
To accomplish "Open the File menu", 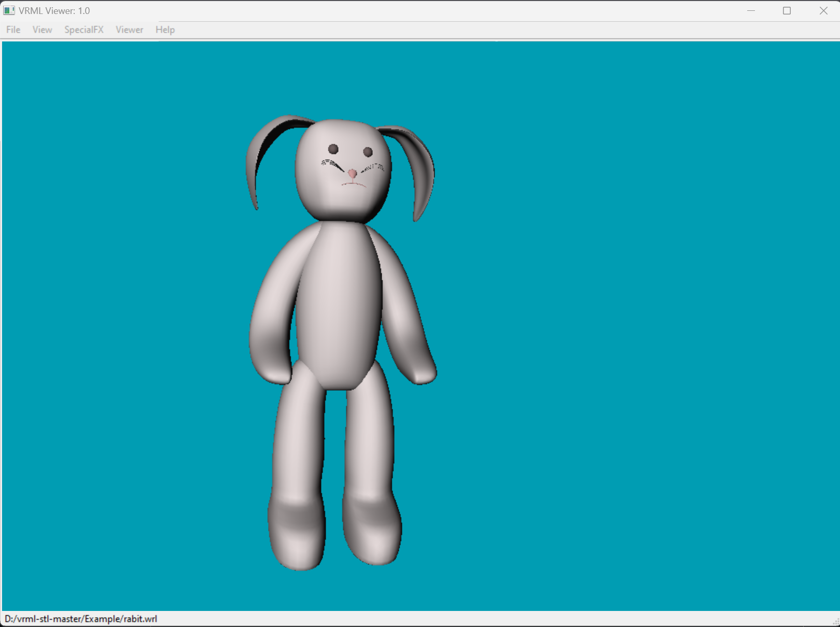I will click(x=12, y=30).
